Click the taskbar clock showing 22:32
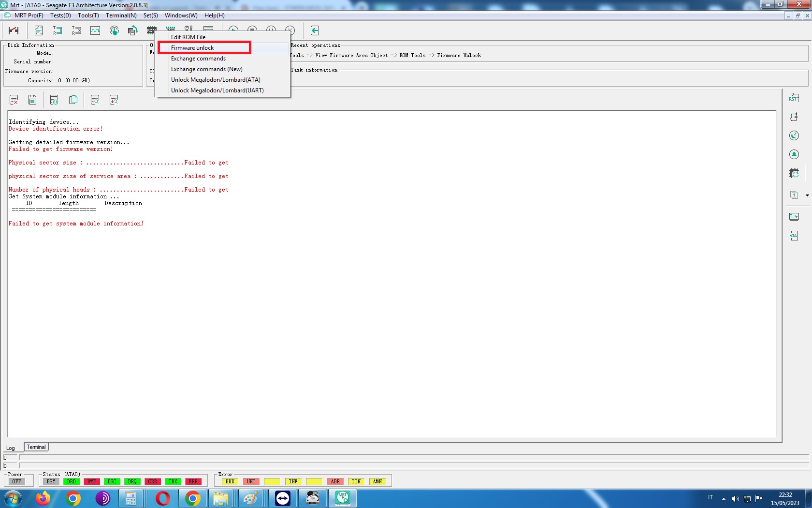This screenshot has width=812, height=508. click(785, 499)
